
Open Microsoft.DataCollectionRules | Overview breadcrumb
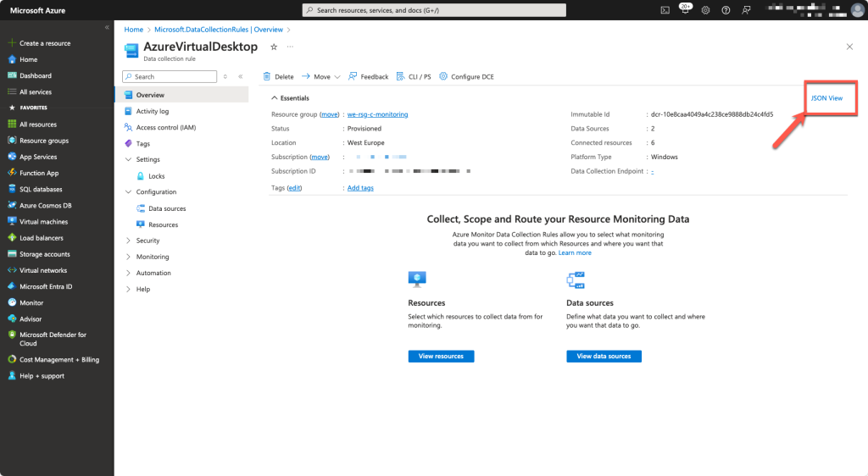point(219,30)
